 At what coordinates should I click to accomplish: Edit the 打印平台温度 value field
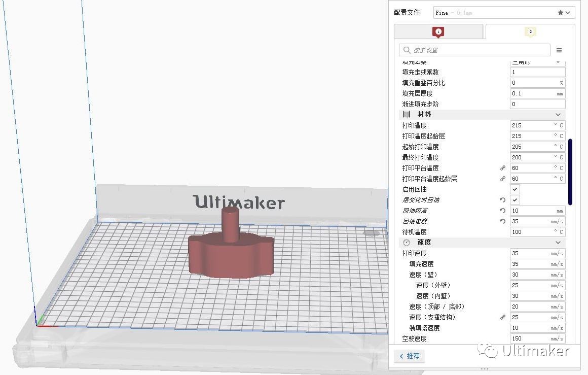pyautogui.click(x=537, y=168)
